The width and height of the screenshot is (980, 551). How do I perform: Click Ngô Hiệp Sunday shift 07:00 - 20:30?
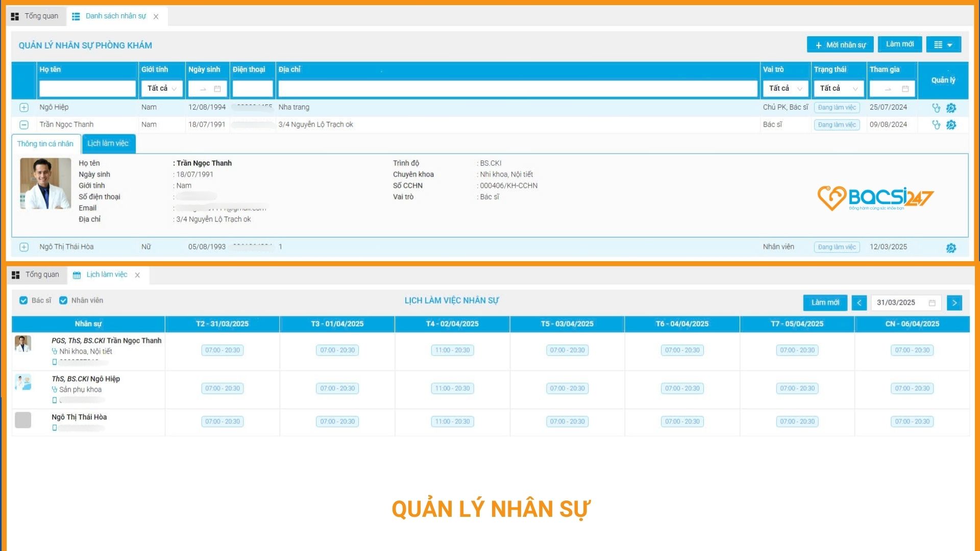point(912,389)
